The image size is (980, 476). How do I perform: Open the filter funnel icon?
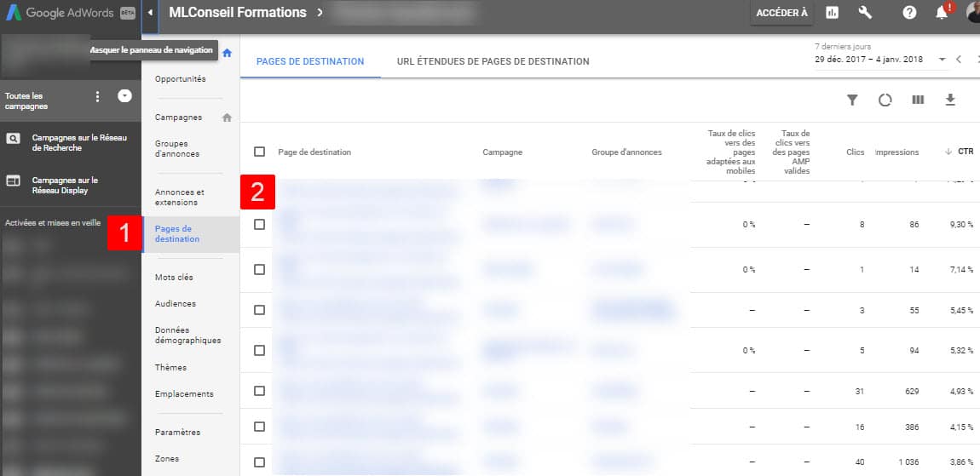pyautogui.click(x=852, y=100)
